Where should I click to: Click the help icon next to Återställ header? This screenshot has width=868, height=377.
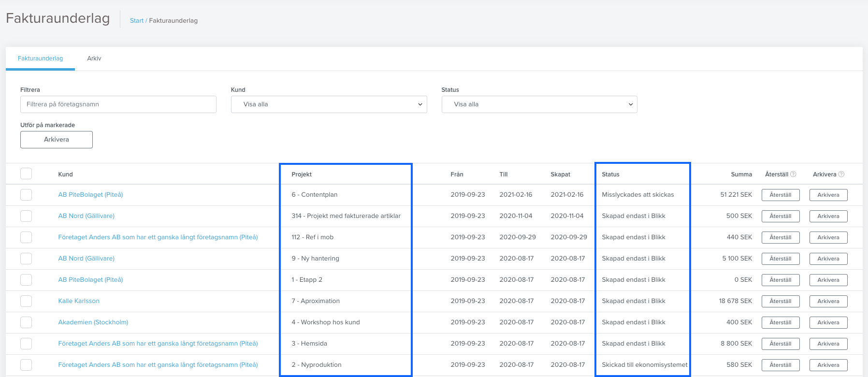[x=793, y=174]
